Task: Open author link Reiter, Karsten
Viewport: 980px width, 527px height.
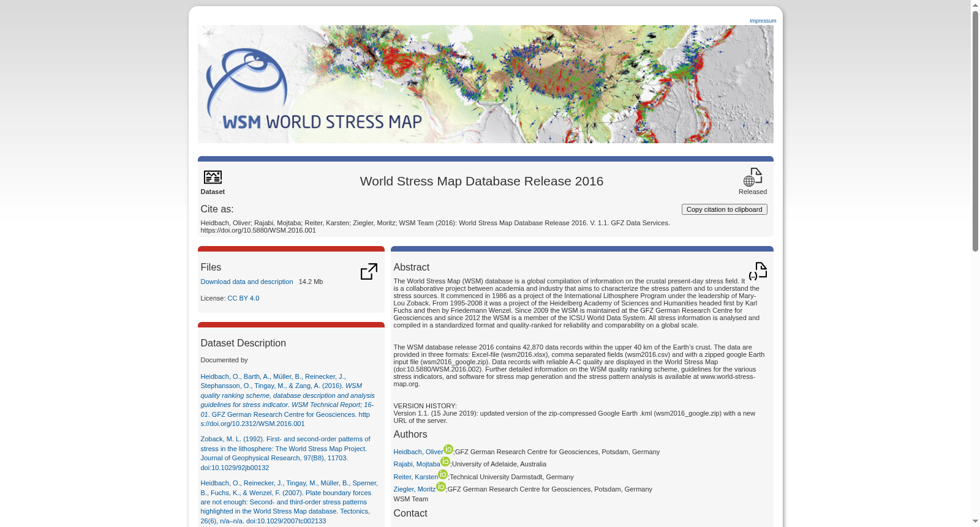Action: coord(415,477)
